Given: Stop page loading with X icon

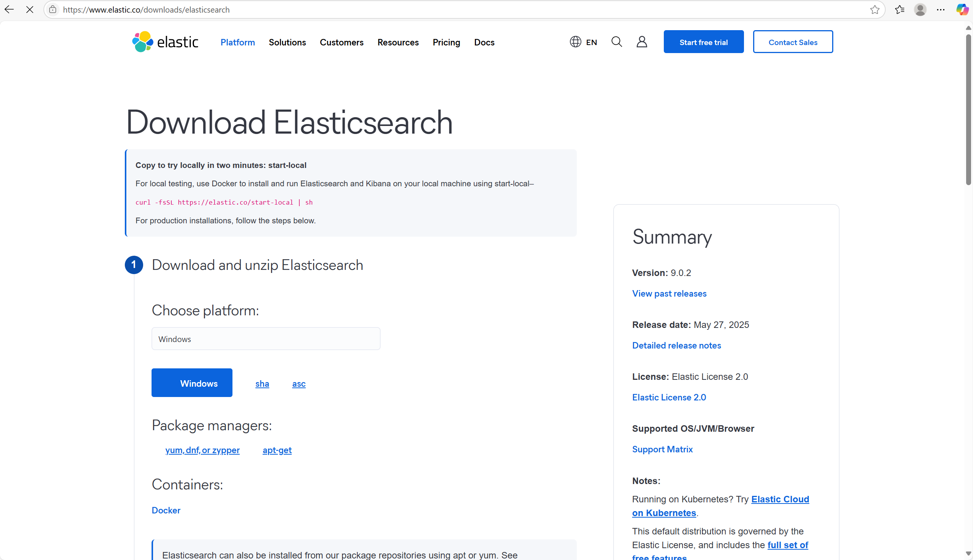Looking at the screenshot, I should click(30, 10).
